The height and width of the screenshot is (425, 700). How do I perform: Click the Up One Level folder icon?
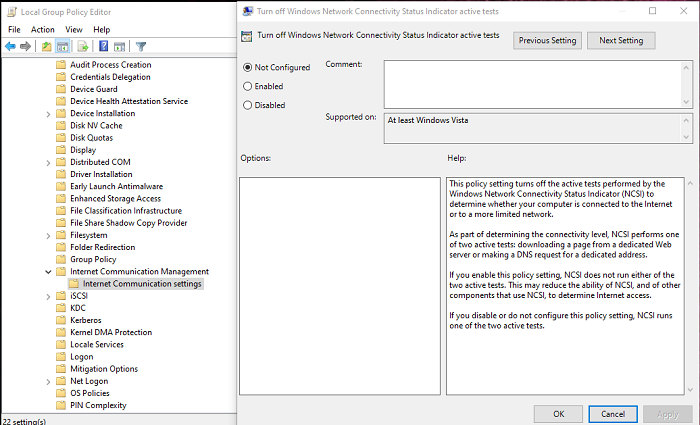tap(47, 46)
